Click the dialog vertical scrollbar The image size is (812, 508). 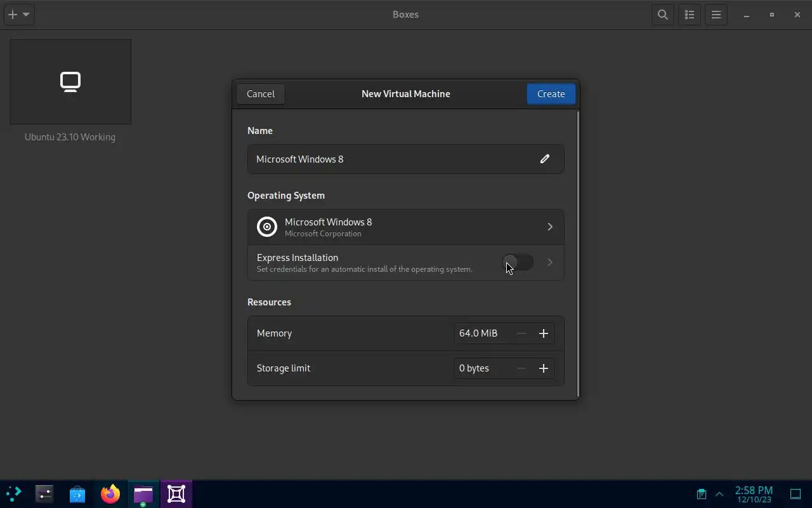(577, 254)
